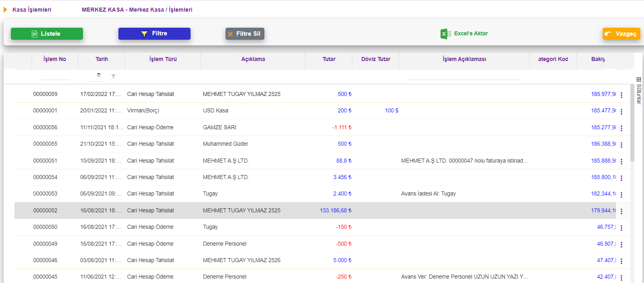The width and height of the screenshot is (644, 283).
Task: Open the blue Filtre button
Action: pos(154,34)
